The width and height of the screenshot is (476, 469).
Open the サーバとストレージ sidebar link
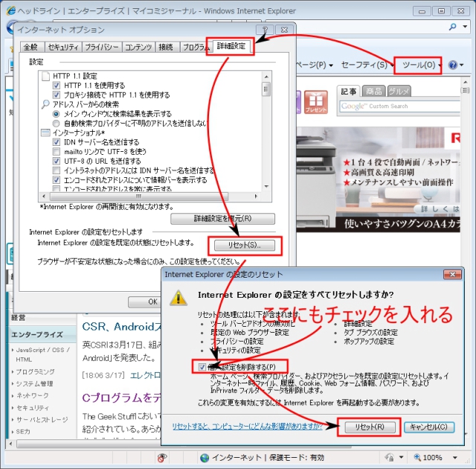coord(42,419)
